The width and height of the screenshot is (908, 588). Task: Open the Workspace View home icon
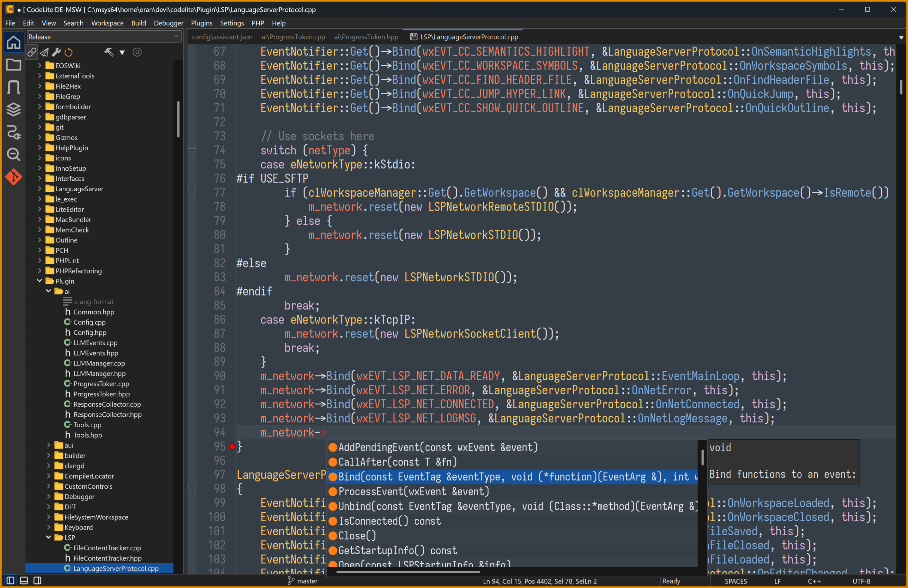pyautogui.click(x=13, y=43)
